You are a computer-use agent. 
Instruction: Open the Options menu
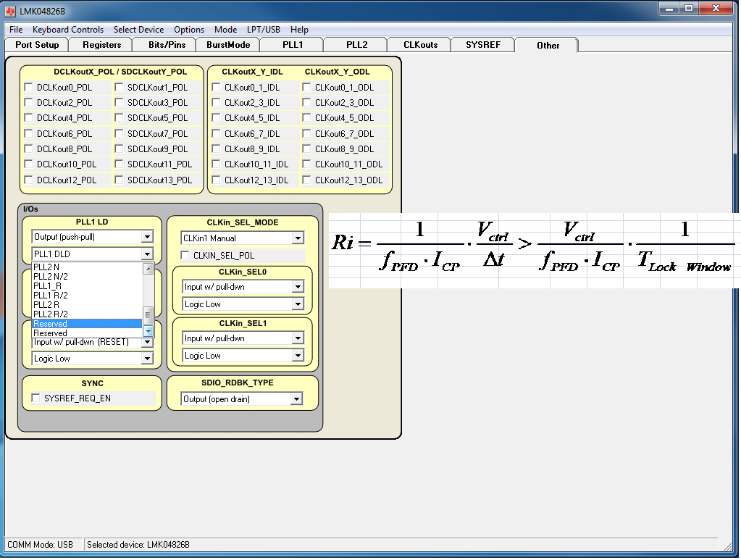189,29
